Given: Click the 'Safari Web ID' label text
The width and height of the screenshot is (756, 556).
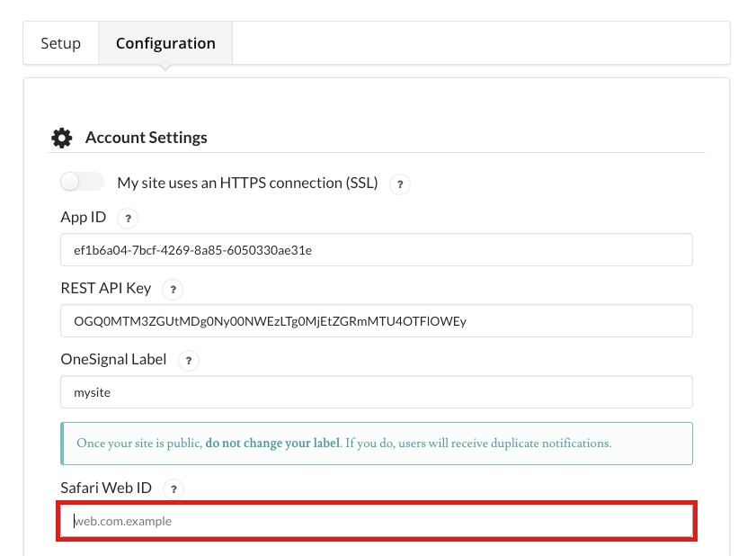Looking at the screenshot, I should (x=106, y=489).
